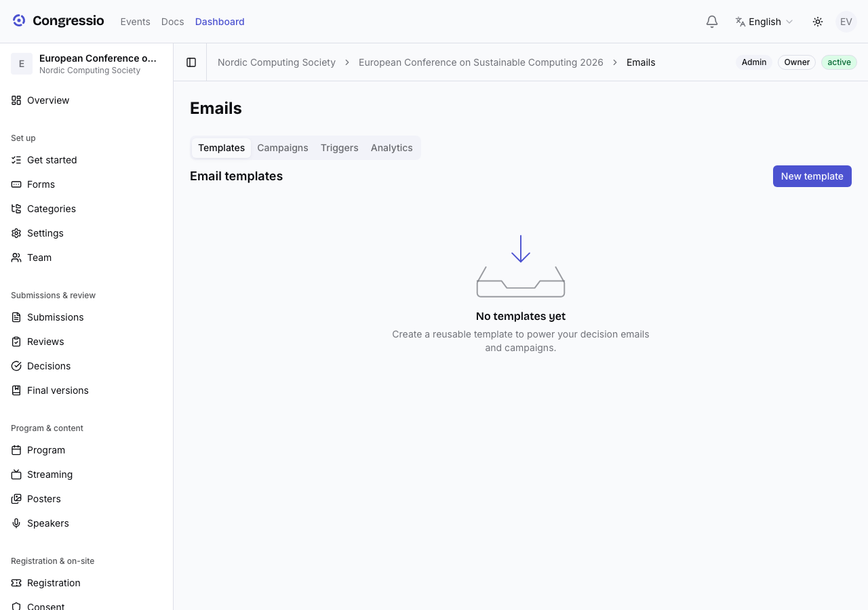The height and width of the screenshot is (610, 868).
Task: Open Speakers in sidebar
Action: [x=87, y=523]
